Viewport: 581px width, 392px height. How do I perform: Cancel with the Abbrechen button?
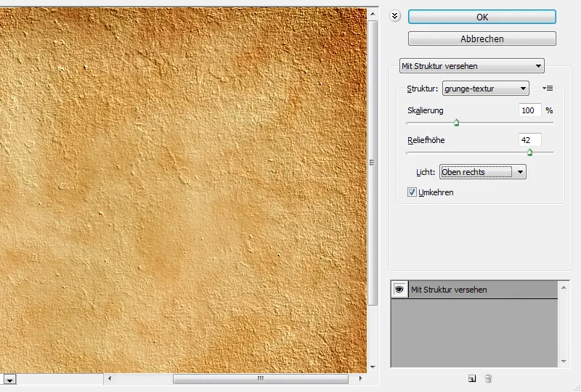(x=482, y=38)
